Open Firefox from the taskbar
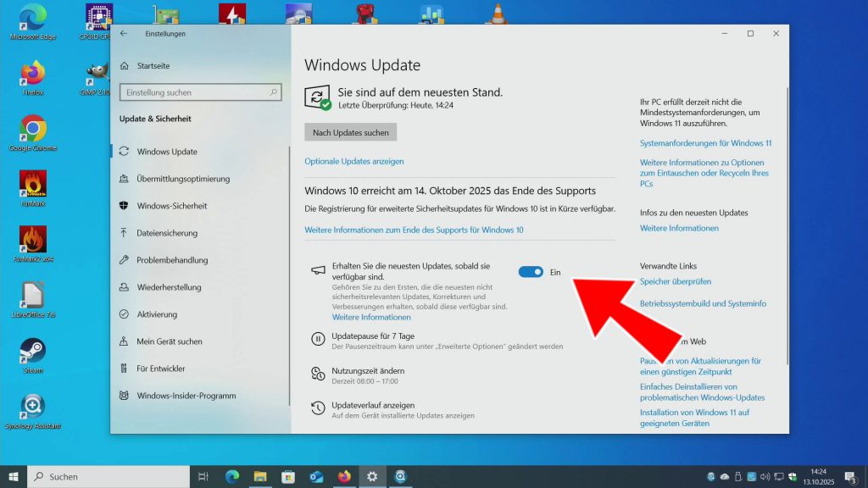The width and height of the screenshot is (868, 488). pyautogui.click(x=343, y=477)
